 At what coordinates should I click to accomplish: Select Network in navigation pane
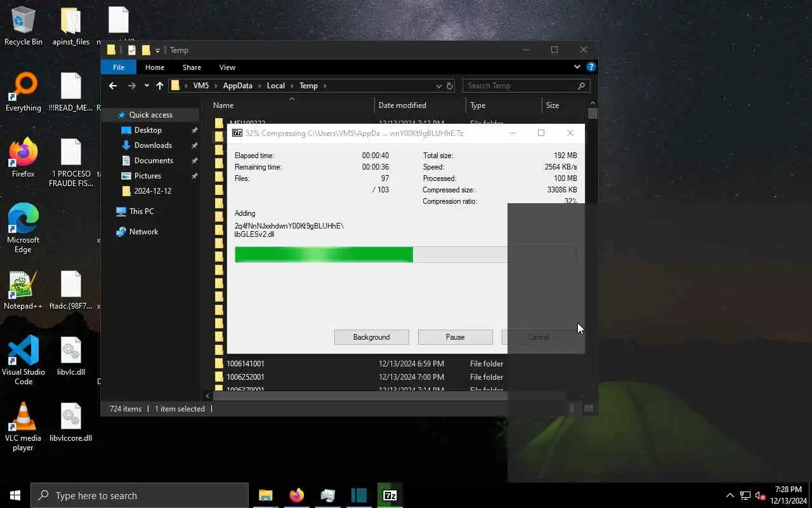143,232
